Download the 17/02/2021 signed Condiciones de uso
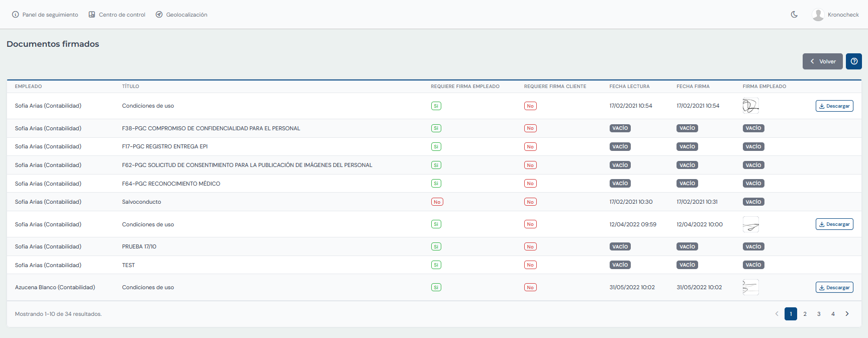 tap(834, 106)
